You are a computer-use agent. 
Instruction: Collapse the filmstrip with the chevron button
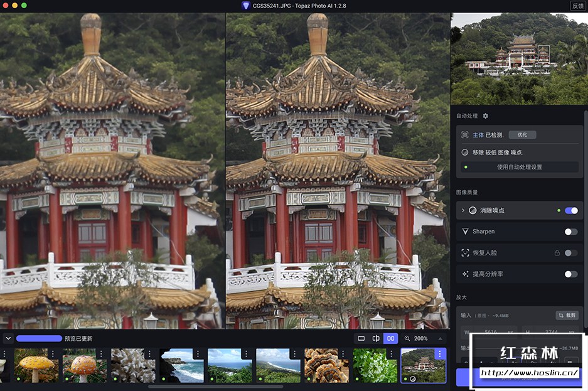8,338
